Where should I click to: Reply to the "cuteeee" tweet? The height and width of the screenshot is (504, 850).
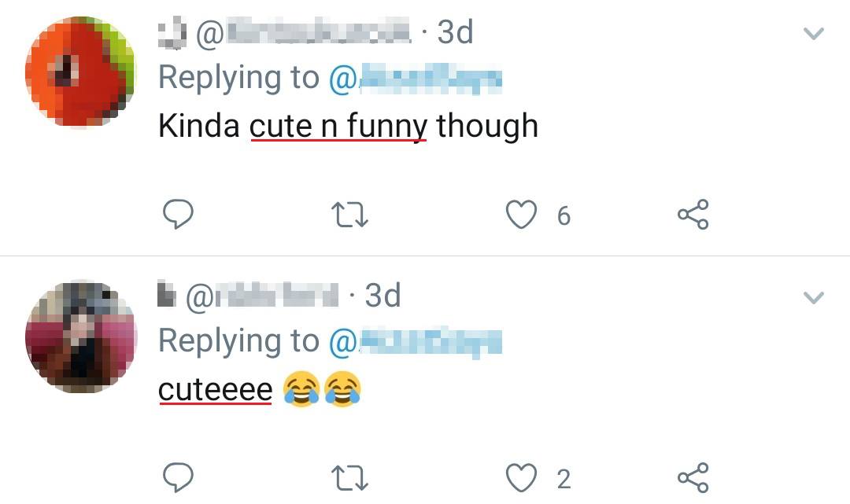click(178, 477)
